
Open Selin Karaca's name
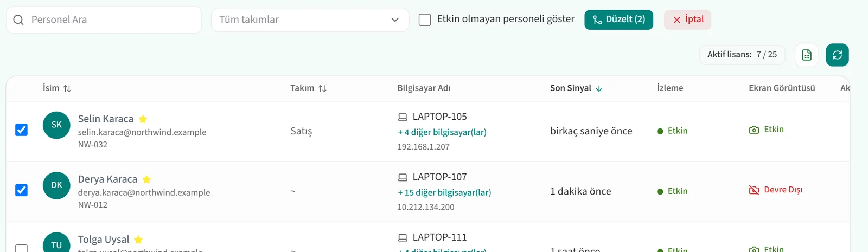point(106,119)
